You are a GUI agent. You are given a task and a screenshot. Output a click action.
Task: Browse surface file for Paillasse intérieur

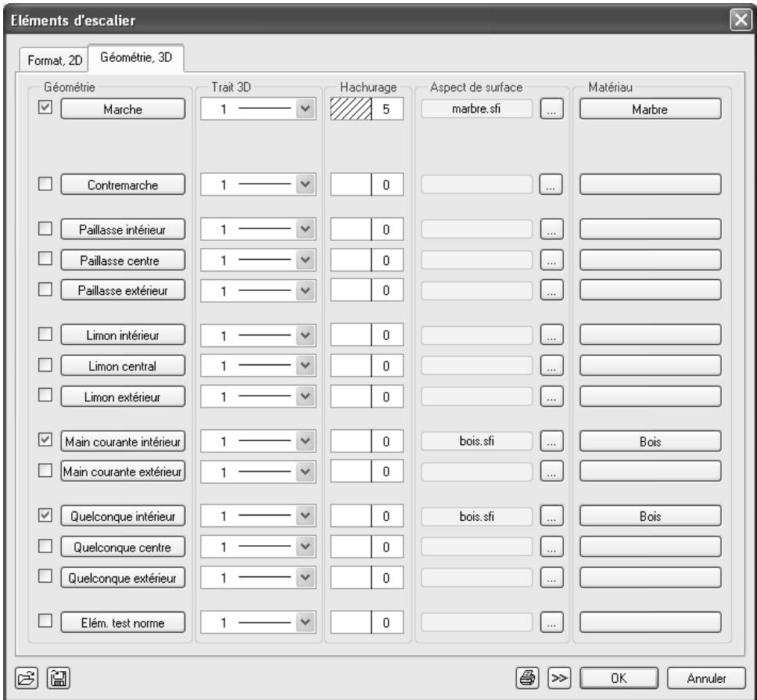point(551,229)
